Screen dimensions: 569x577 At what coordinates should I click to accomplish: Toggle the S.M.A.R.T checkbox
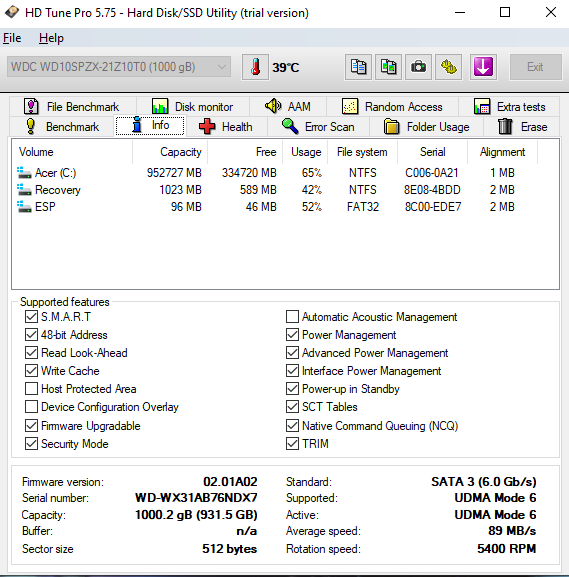(31, 316)
